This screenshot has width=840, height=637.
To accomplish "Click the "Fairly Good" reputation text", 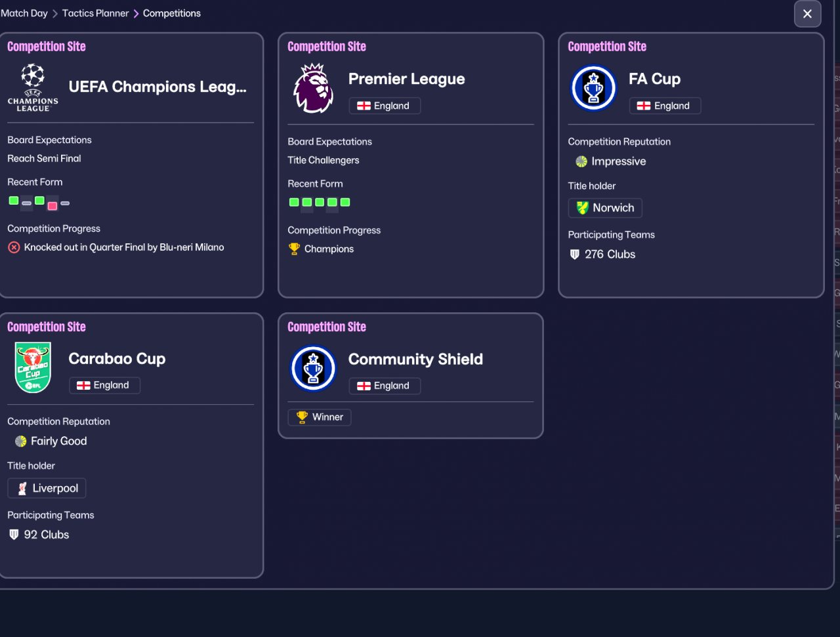I will (59, 442).
